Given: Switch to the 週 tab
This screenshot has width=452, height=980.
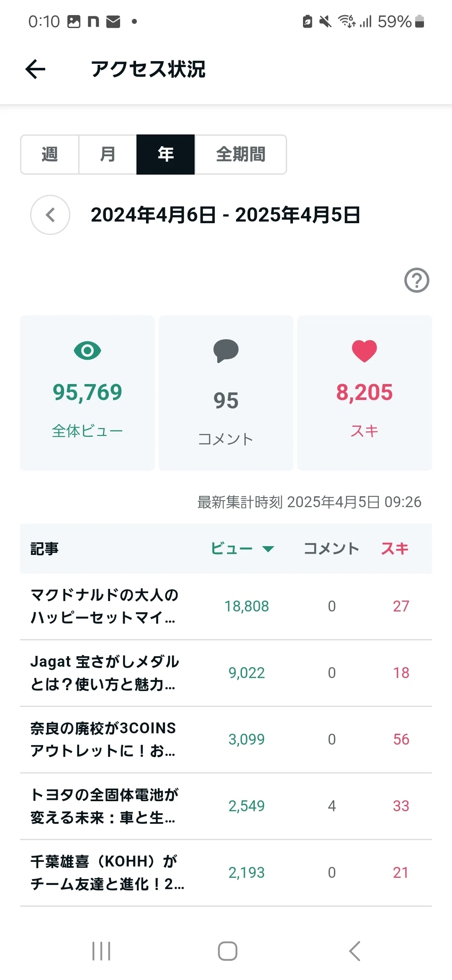Looking at the screenshot, I should click(x=50, y=154).
